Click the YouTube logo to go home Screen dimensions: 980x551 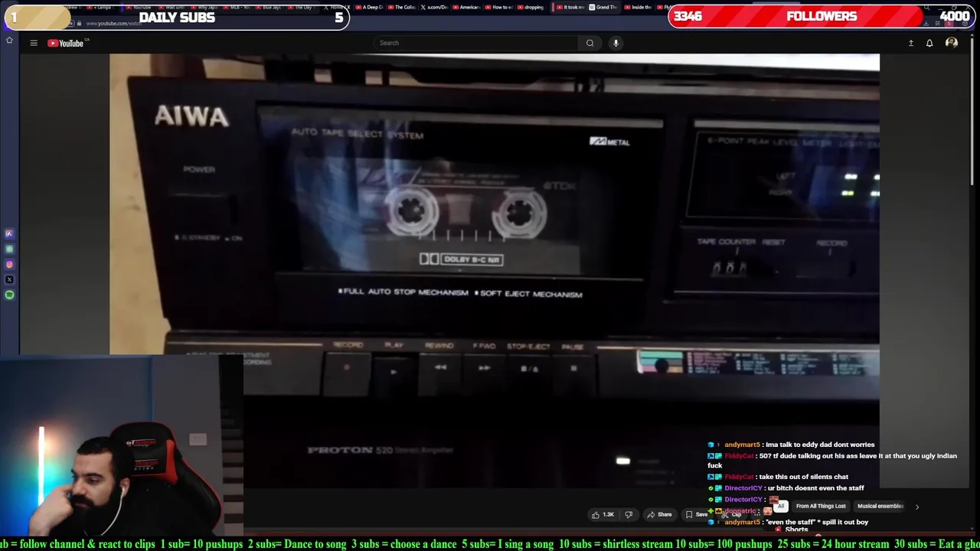pyautogui.click(x=66, y=43)
